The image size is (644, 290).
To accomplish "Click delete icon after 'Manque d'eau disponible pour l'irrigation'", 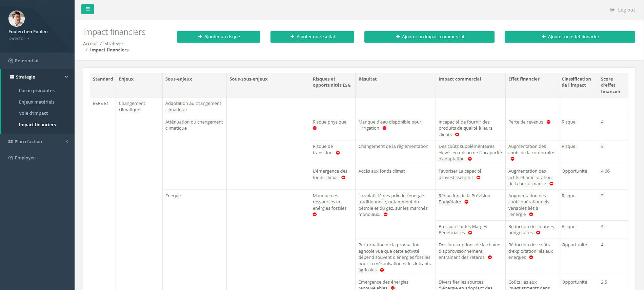I will tap(384, 128).
